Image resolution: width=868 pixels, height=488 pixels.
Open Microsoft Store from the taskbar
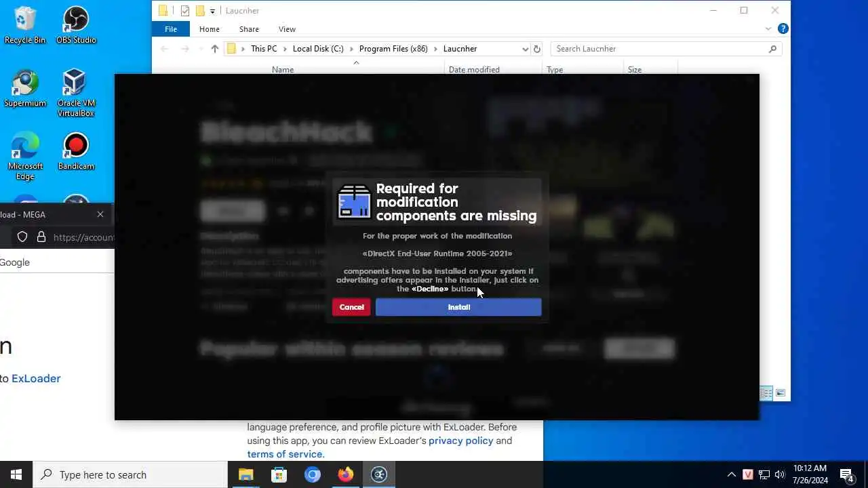279,474
